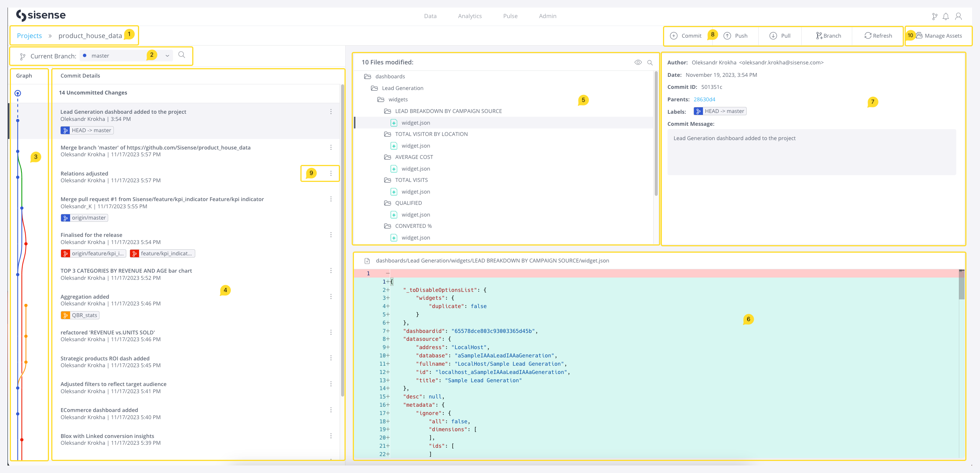
Task: Click the Sisense logo
Action: click(x=41, y=15)
